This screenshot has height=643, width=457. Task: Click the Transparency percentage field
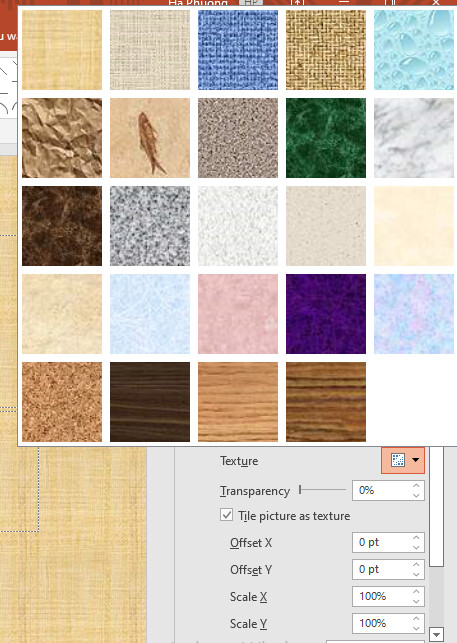tap(381, 490)
